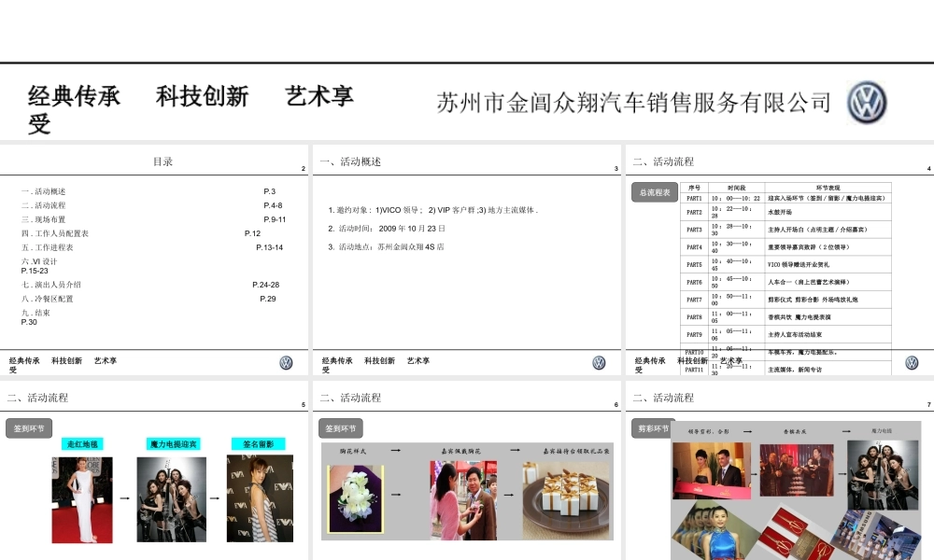Click page reference P.3

point(269,191)
